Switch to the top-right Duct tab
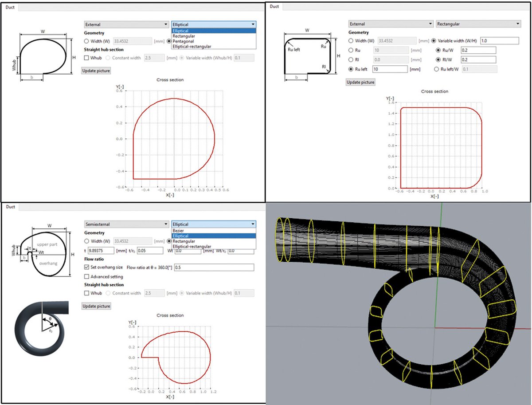The width and height of the screenshot is (532, 405). coord(274,7)
